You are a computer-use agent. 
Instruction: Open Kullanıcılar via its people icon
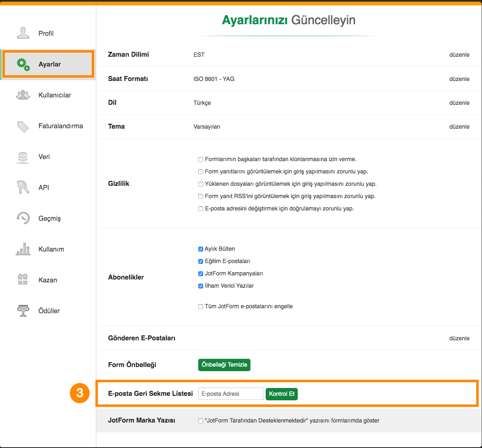click(23, 95)
